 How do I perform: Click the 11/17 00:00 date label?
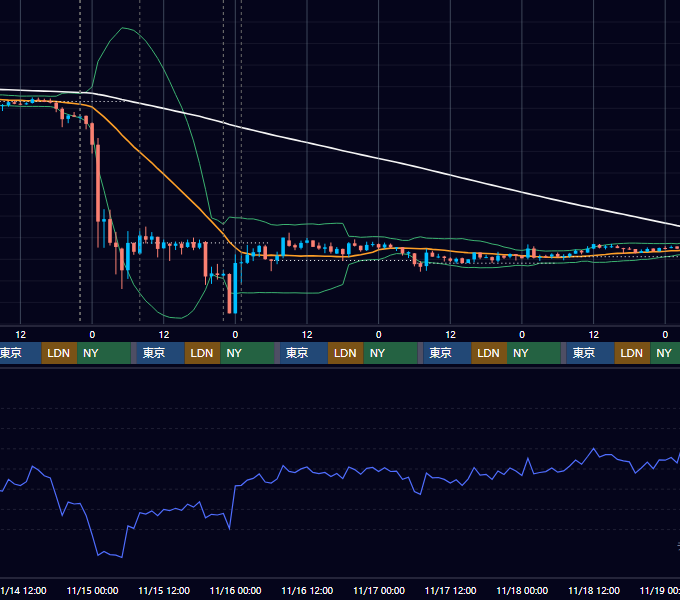click(379, 590)
